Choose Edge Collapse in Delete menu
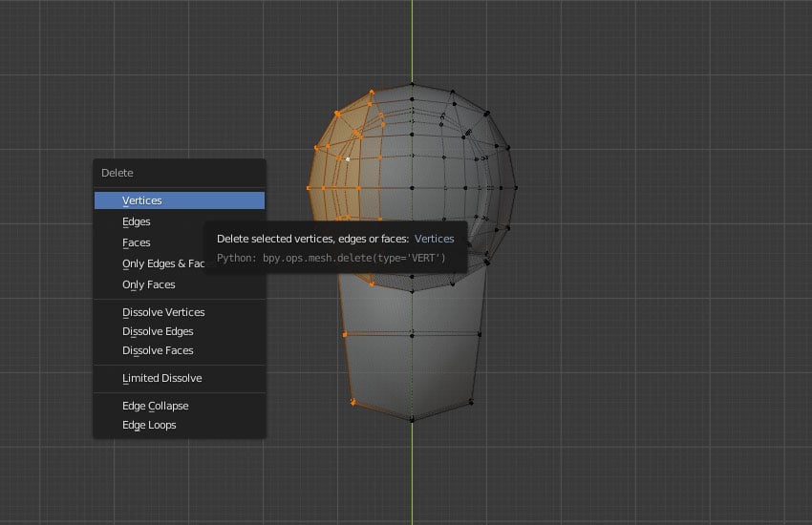The height and width of the screenshot is (525, 812). [x=155, y=406]
